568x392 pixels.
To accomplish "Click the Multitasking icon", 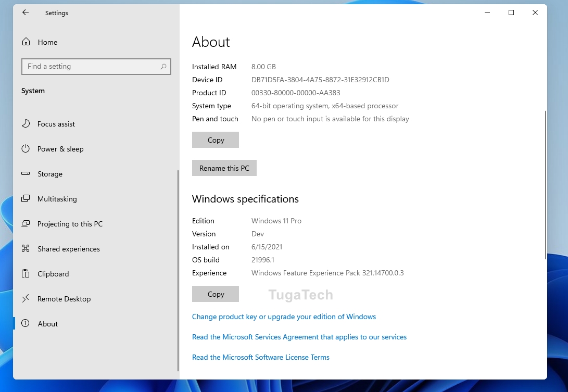I will [26, 198].
